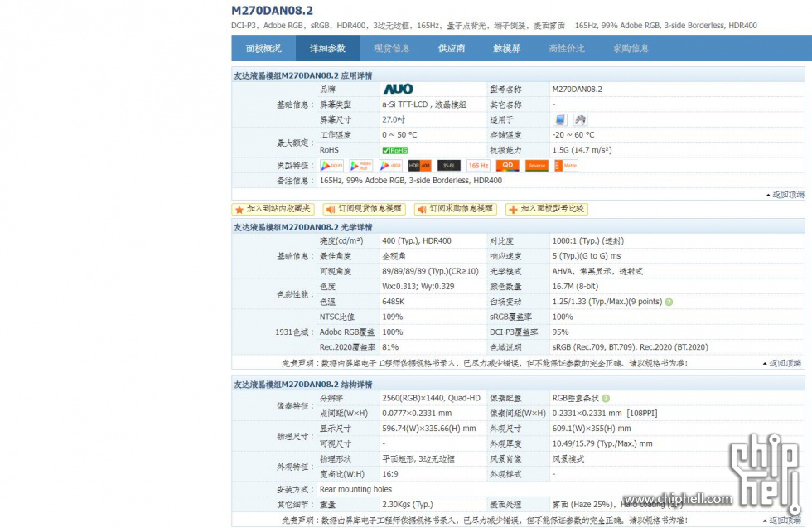
Task: Click the 0 ~ 50 °C working temperature value
Action: coord(399,135)
